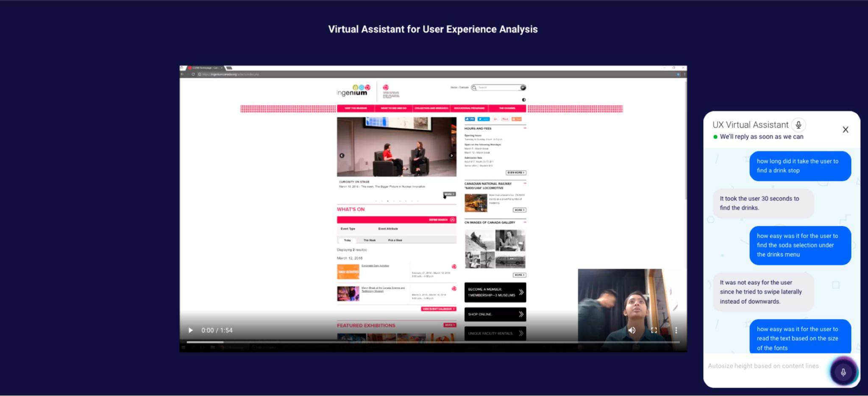Click website search box in header
Screen dimensions: 868x396
pyautogui.click(x=498, y=88)
